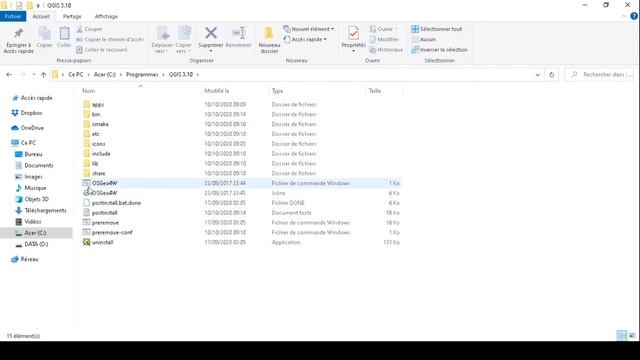640x360 pixels.
Task: Open the Nouvel élément dropdown
Action: coord(309,29)
